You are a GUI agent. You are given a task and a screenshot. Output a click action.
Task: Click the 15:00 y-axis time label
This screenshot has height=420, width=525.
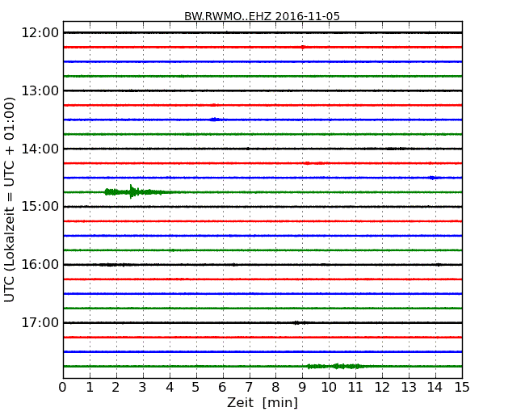click(40, 207)
